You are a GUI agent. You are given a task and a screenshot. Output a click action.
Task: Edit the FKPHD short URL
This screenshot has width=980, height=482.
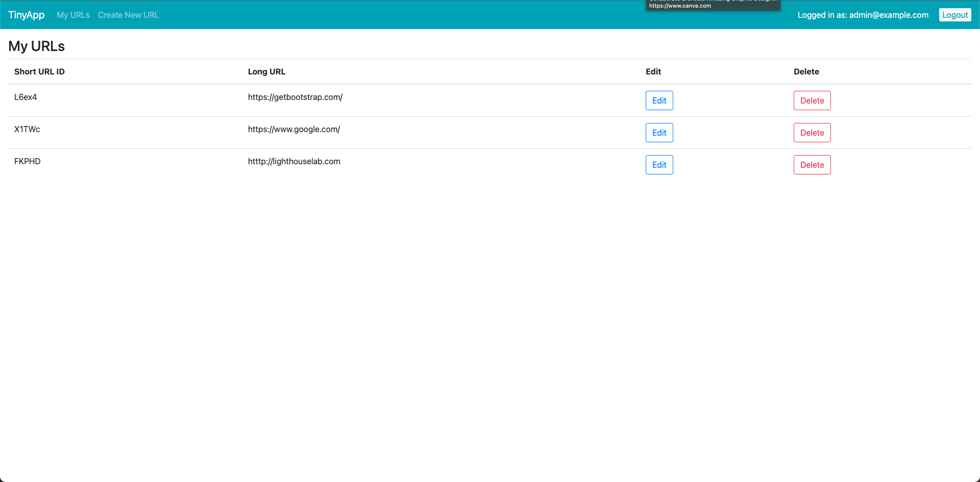[x=659, y=165]
